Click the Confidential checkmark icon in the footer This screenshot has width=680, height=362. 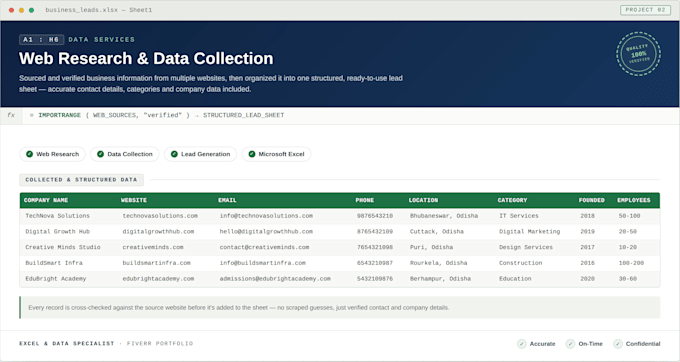tap(618, 344)
